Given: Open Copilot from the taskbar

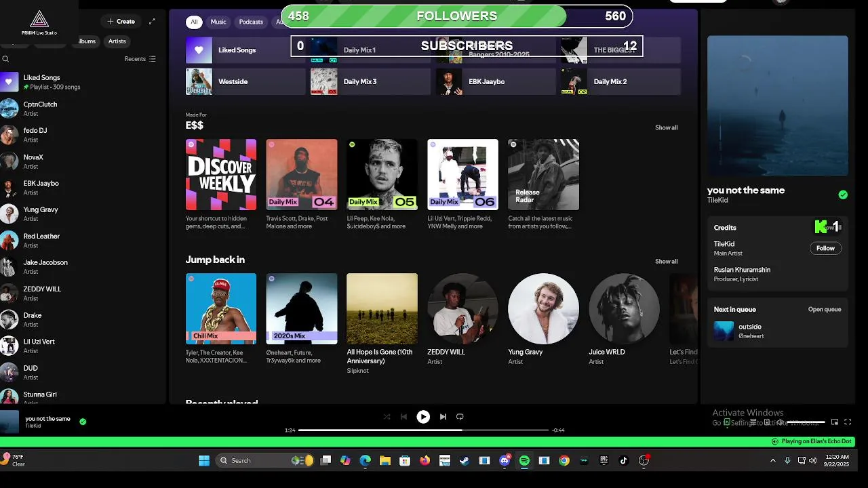Looking at the screenshot, I should coord(346,461).
